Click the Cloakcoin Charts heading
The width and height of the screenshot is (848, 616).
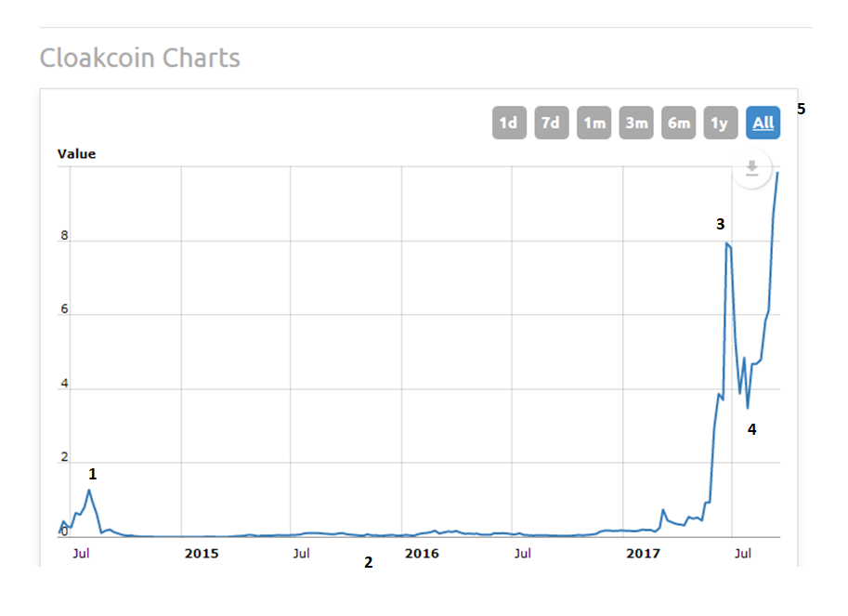coord(139,59)
